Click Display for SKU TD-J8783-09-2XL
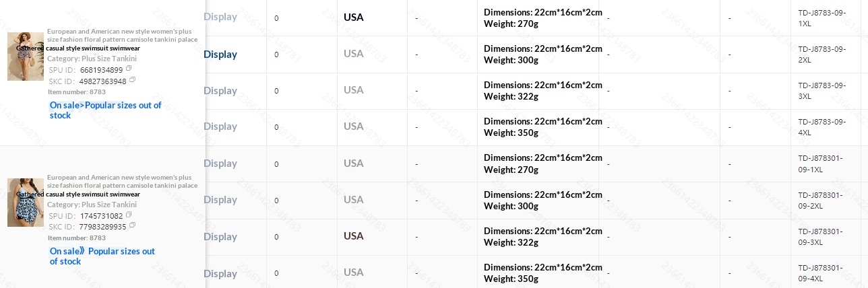868x288 pixels. coord(220,54)
